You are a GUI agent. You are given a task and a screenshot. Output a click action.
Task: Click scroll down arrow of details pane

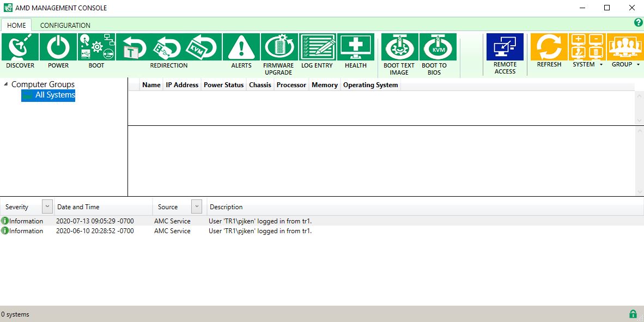coord(640,191)
